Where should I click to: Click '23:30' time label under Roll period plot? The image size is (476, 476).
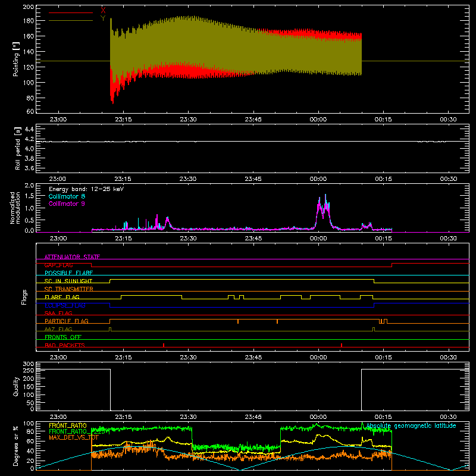(188, 179)
